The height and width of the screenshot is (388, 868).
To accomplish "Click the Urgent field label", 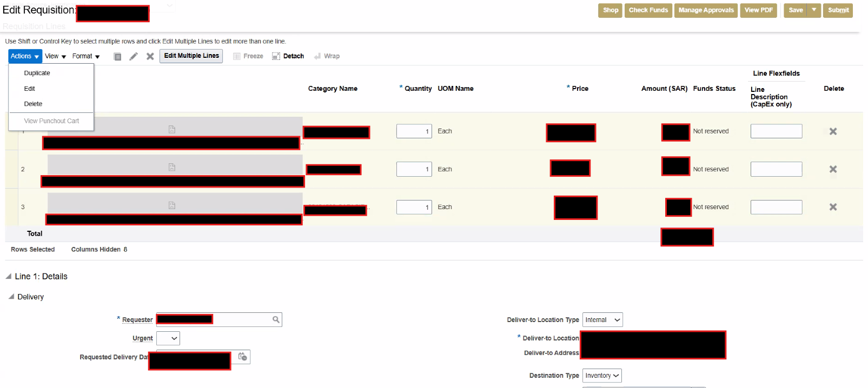I will pos(143,338).
